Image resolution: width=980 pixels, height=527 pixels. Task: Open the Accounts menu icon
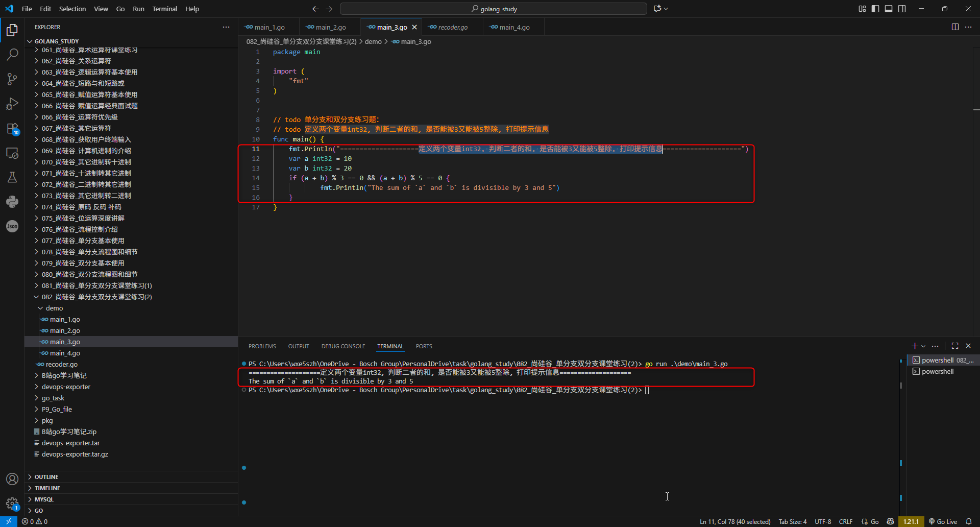pyautogui.click(x=12, y=479)
